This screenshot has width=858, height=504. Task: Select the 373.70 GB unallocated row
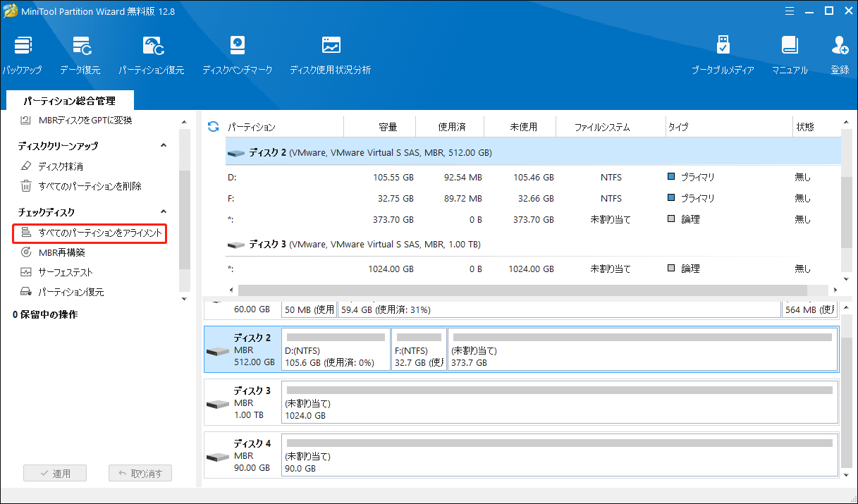532,219
